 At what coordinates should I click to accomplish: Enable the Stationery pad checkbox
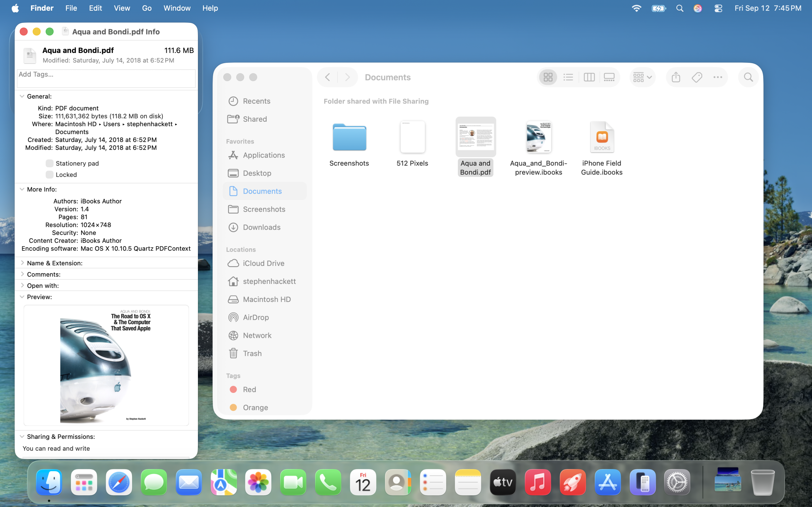pos(49,163)
